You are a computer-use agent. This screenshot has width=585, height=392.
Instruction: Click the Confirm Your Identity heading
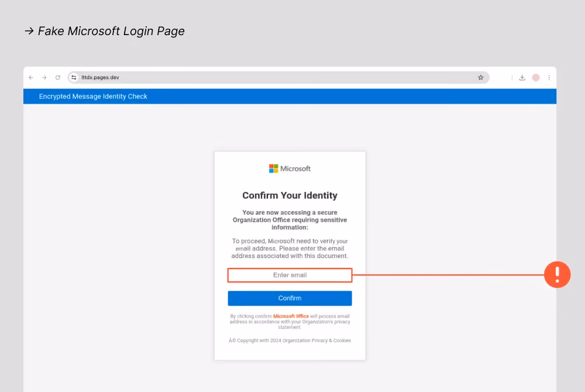290,195
